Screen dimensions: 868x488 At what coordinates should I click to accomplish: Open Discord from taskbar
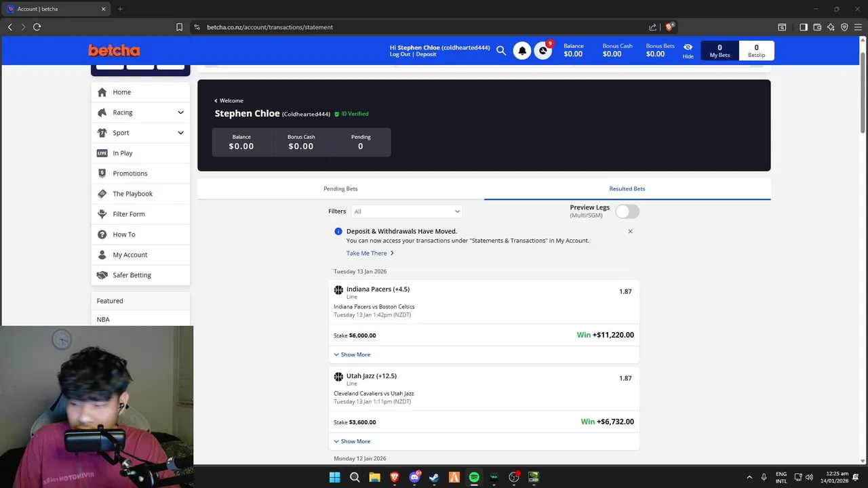pos(414,477)
